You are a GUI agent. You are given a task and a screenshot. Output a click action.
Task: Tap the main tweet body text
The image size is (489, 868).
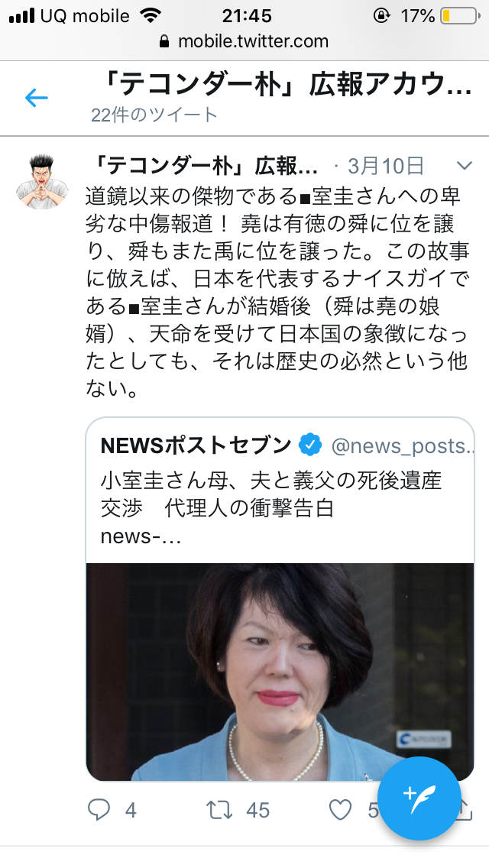277,293
